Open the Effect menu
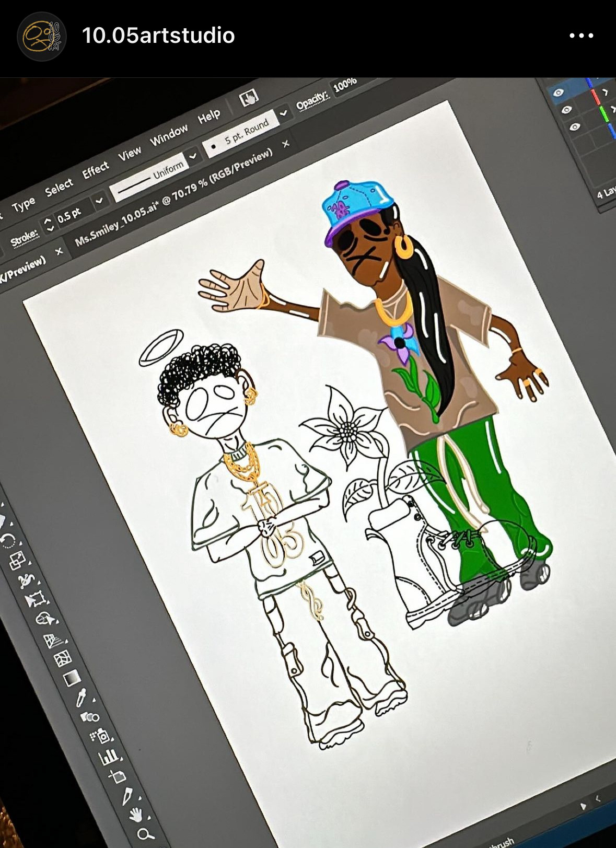 (95, 170)
